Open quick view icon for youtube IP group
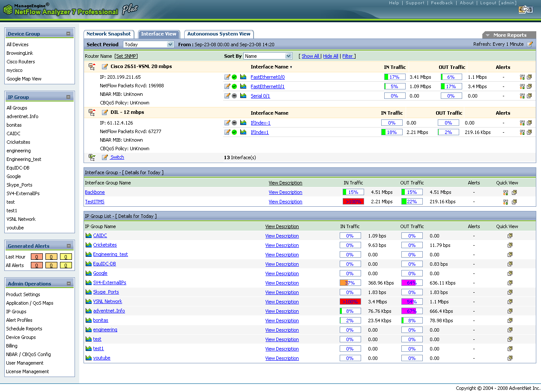The width and height of the screenshot is (541, 392). pos(510,358)
